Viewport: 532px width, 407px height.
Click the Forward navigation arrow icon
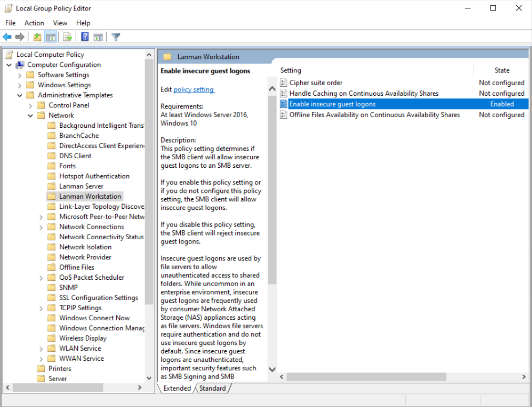click(x=19, y=36)
